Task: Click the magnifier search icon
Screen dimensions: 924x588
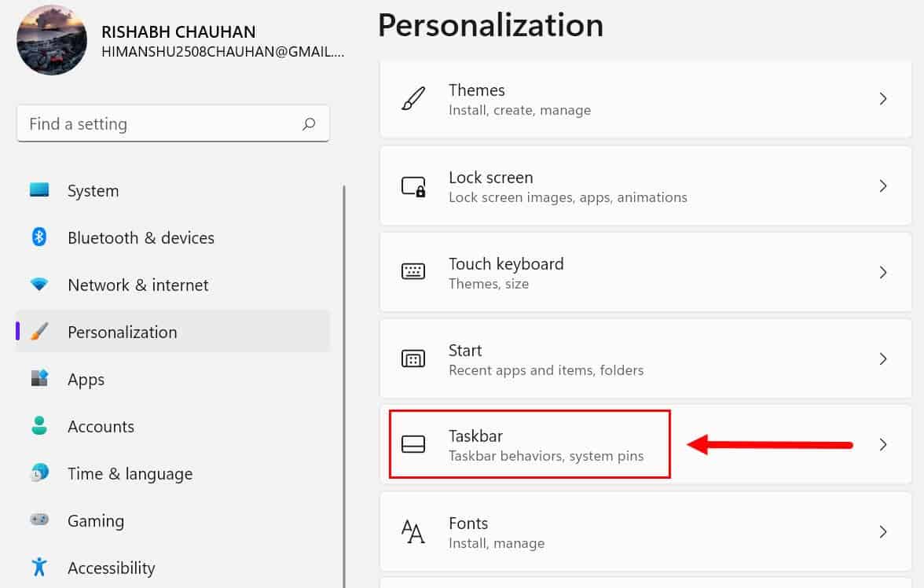Action: (x=309, y=124)
